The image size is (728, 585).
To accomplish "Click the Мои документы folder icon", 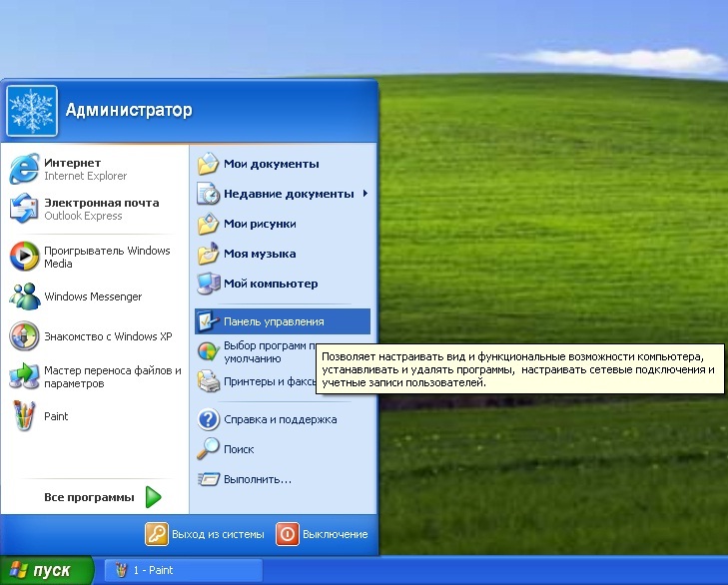I will [x=208, y=164].
